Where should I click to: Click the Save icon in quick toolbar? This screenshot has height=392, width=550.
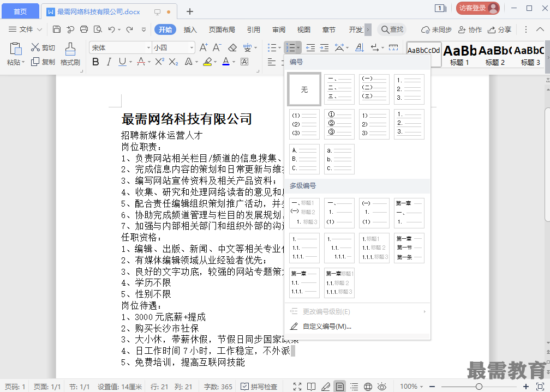pos(57,29)
